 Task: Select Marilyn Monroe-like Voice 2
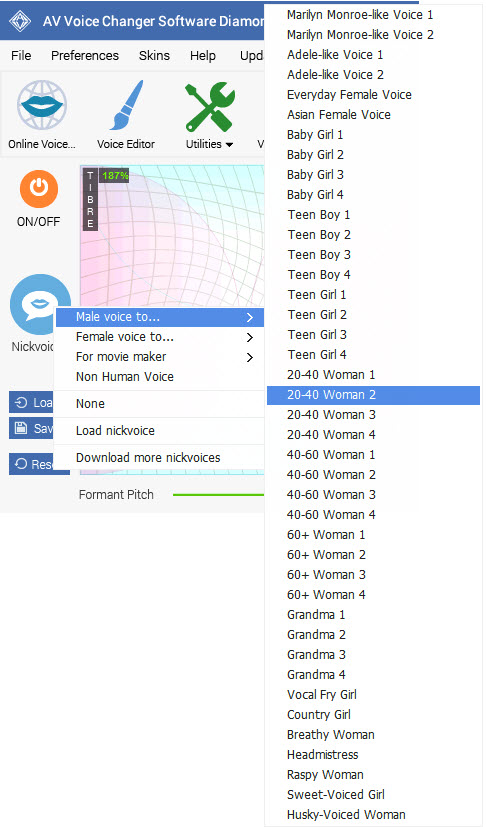click(373, 35)
